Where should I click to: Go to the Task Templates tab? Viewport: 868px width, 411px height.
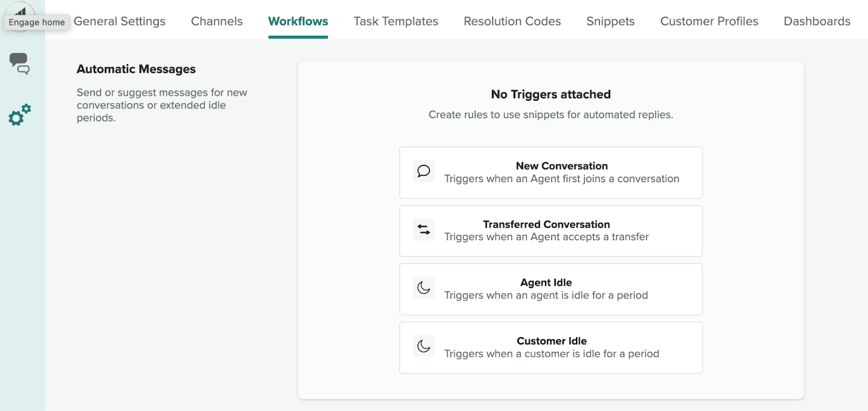(395, 21)
